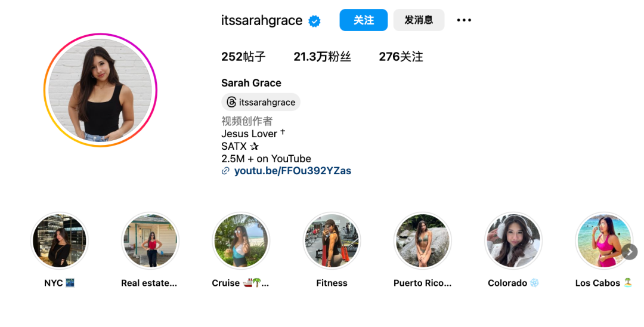
Task: View the Fitness highlight
Action: (332, 240)
